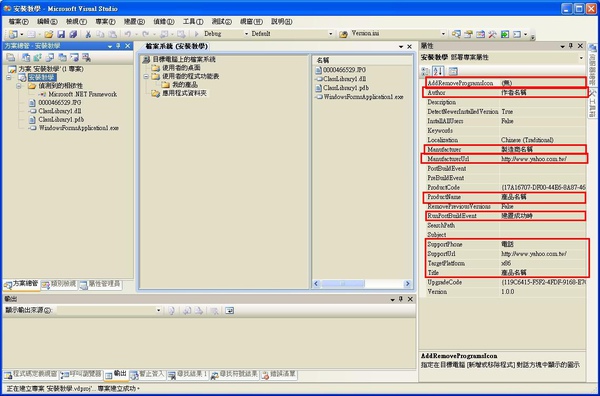Switch to the 尋找結果 1 tab
This screenshot has height=396, width=600.
[188, 375]
